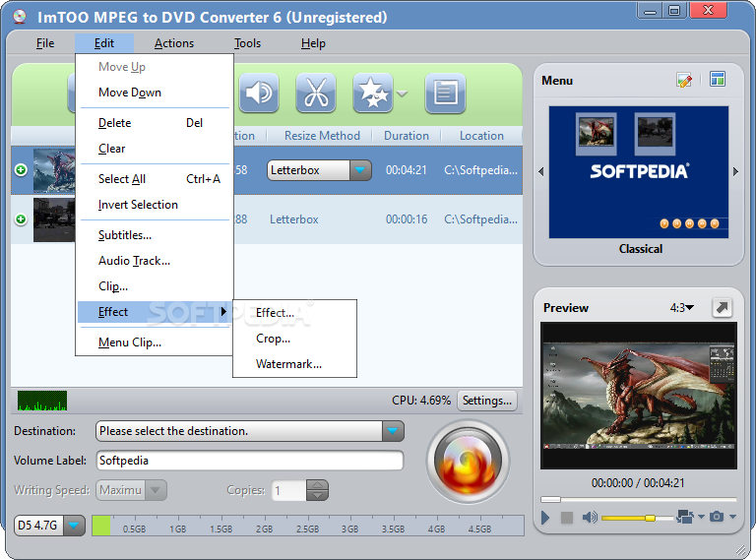Decrease Copies with the down stepper
The width and height of the screenshot is (756, 560).
click(317, 495)
